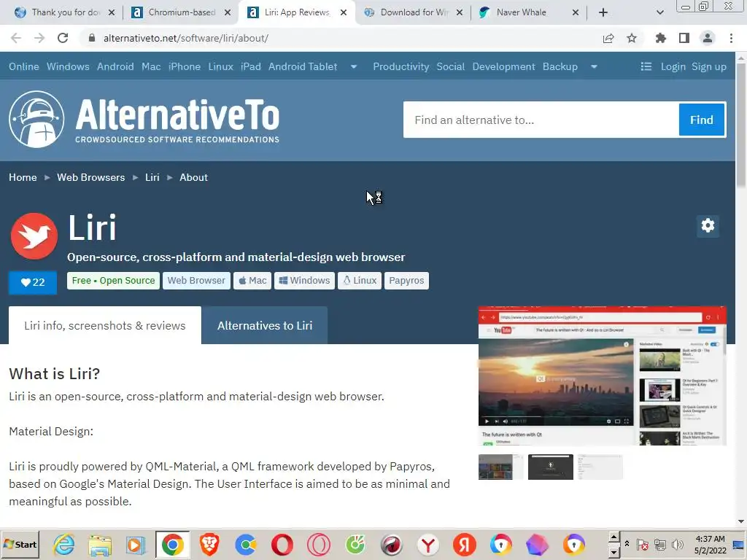This screenshot has height=560, width=747.
Task: Select the 'Alternatives to Liri' tab
Action: pos(265,325)
